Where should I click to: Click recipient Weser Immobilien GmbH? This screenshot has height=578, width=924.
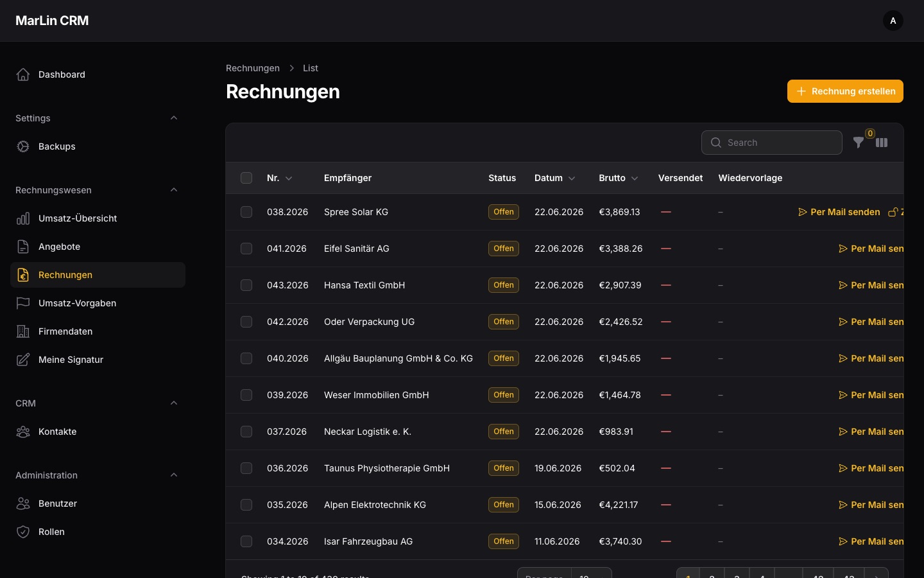coord(377,395)
